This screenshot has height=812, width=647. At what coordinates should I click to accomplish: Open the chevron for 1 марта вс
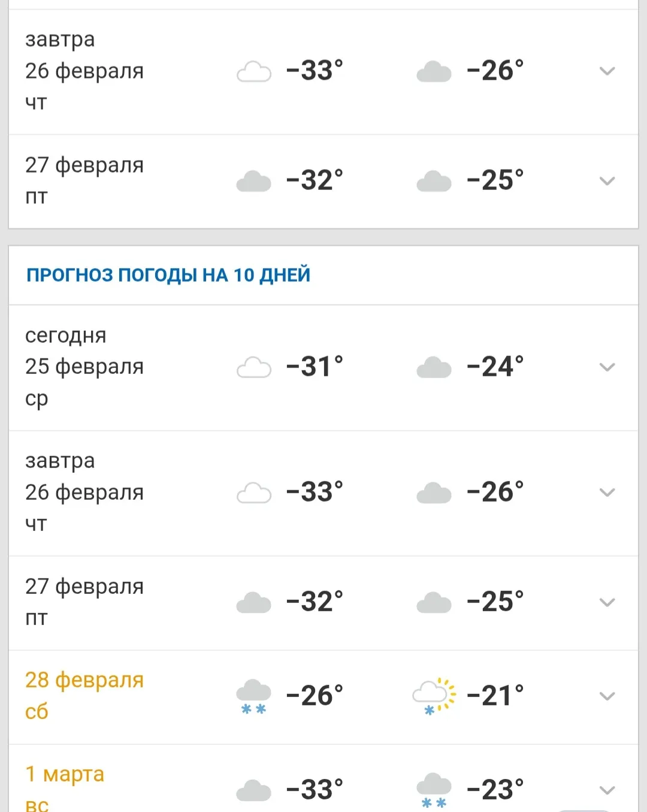(607, 790)
